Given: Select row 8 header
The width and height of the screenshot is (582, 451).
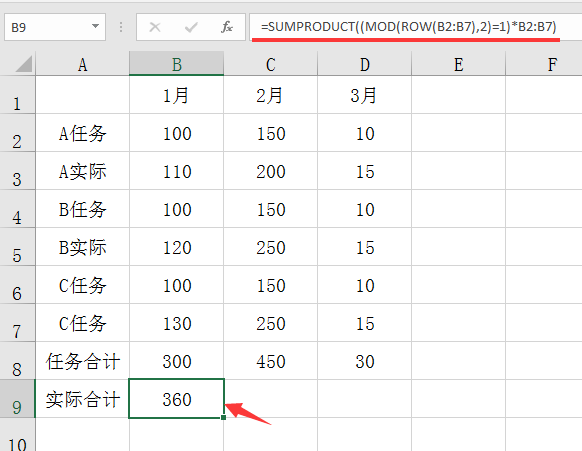Looking at the screenshot, I should tap(17, 361).
